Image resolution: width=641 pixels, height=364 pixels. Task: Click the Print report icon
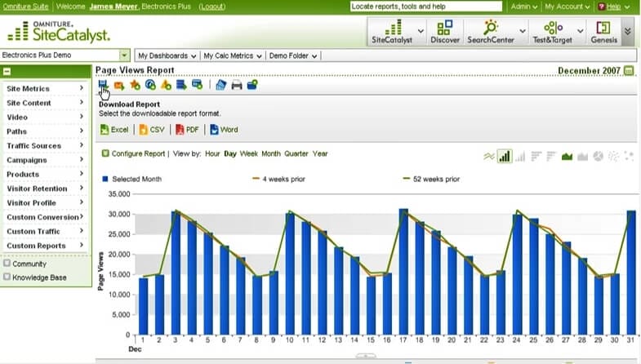click(x=237, y=85)
